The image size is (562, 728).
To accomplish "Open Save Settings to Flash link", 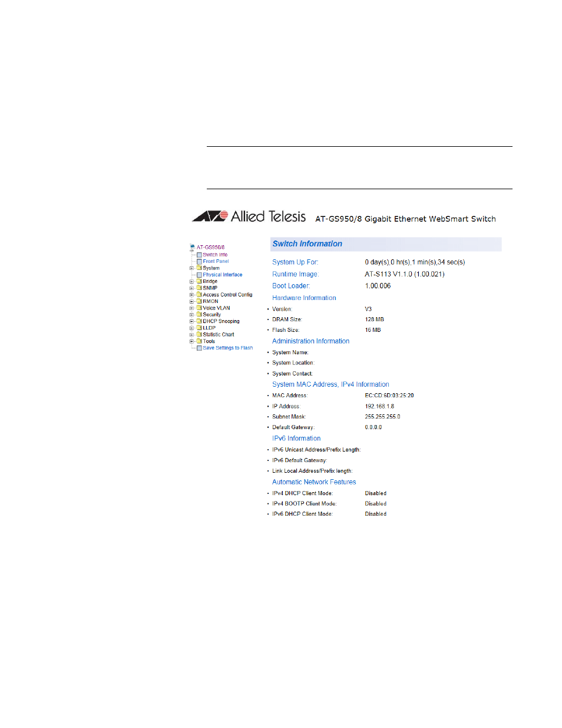I will click(228, 348).
